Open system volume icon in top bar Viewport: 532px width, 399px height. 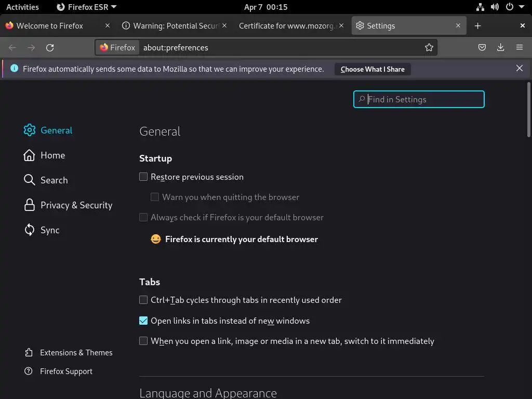[x=495, y=7]
